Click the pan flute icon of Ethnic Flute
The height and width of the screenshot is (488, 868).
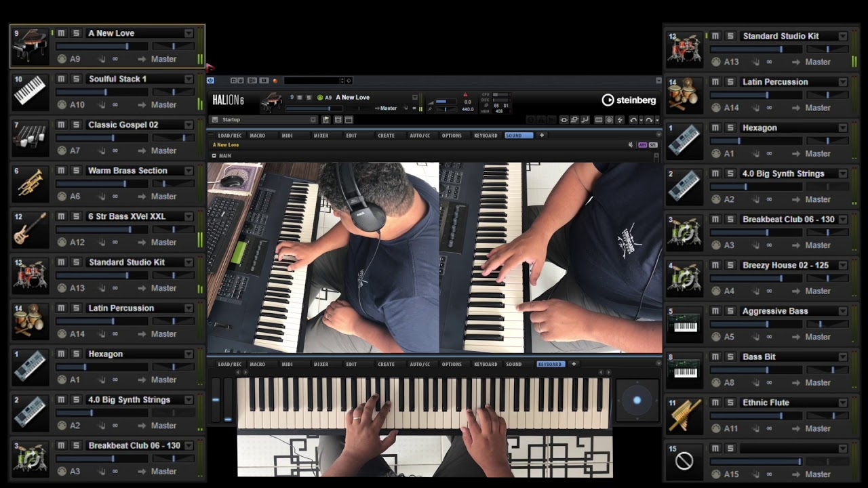click(684, 415)
